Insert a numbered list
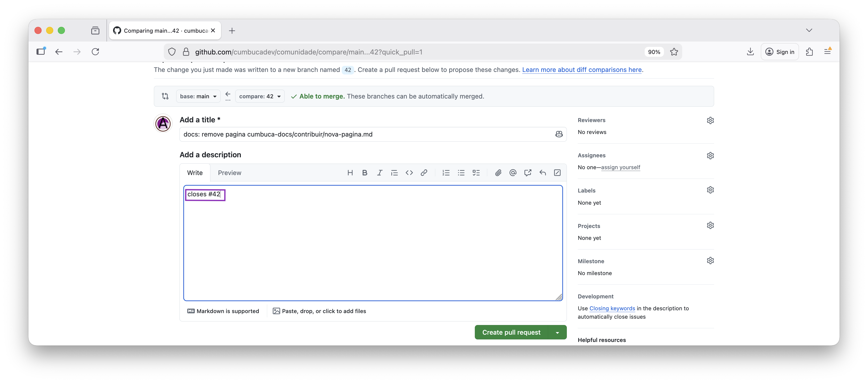Viewport: 868px width, 383px height. click(446, 173)
